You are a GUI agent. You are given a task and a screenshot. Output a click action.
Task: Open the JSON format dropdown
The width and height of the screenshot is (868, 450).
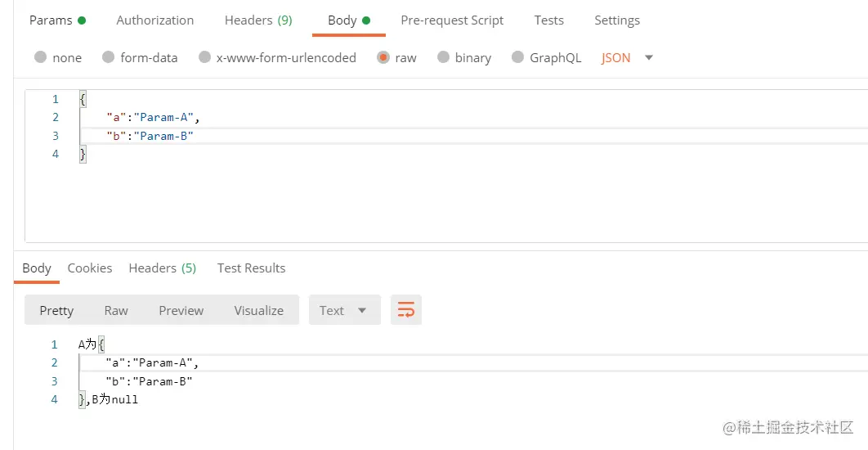(x=627, y=57)
